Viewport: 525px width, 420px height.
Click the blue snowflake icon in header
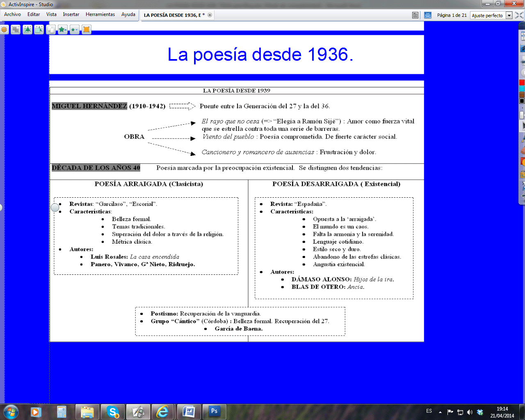coord(428,15)
